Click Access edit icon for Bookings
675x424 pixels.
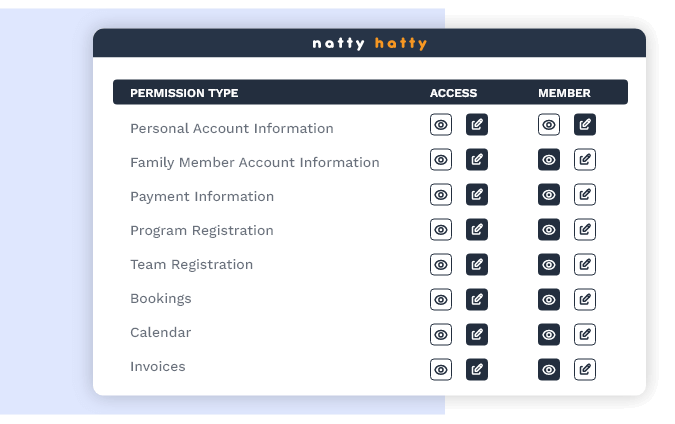pos(477,299)
